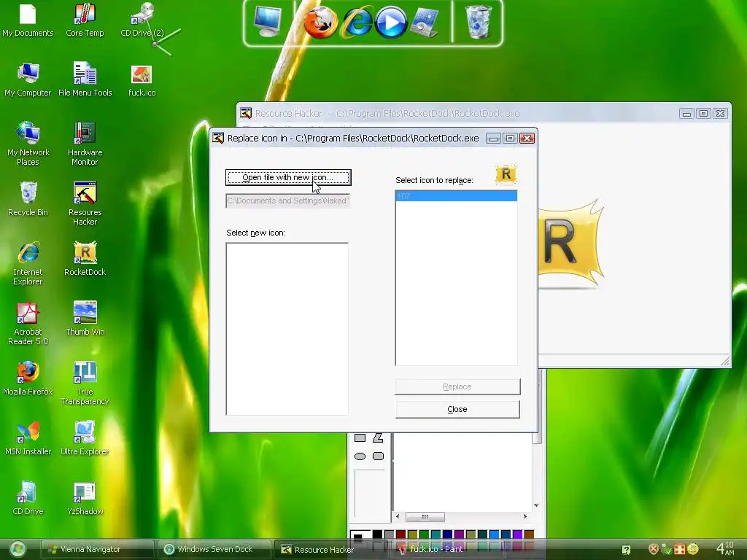Pick the Ellipse tool in Paint
The width and height of the screenshot is (747, 560).
(360, 456)
